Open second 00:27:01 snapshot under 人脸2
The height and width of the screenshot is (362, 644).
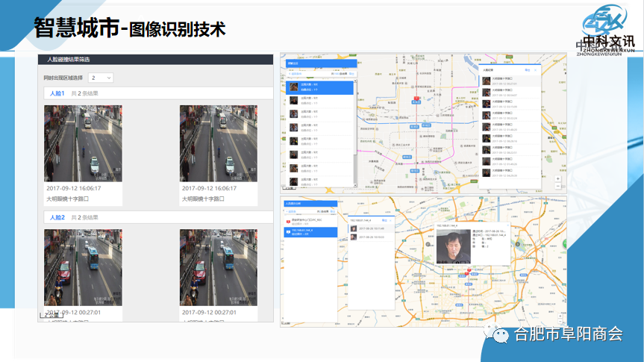click(219, 267)
